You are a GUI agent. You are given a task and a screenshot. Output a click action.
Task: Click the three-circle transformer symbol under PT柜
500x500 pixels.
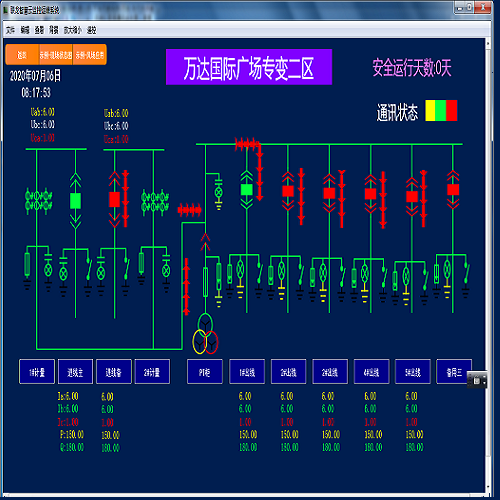click(205, 334)
